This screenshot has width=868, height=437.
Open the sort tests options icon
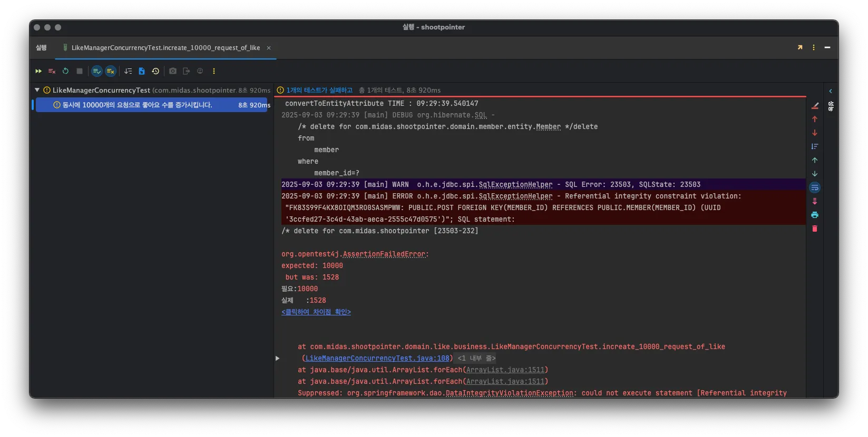click(x=128, y=71)
